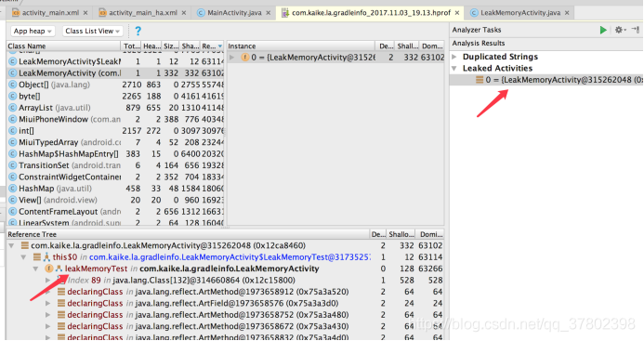Close the MainActivity.java tab
This screenshot has height=341, width=644.
pos(269,13)
